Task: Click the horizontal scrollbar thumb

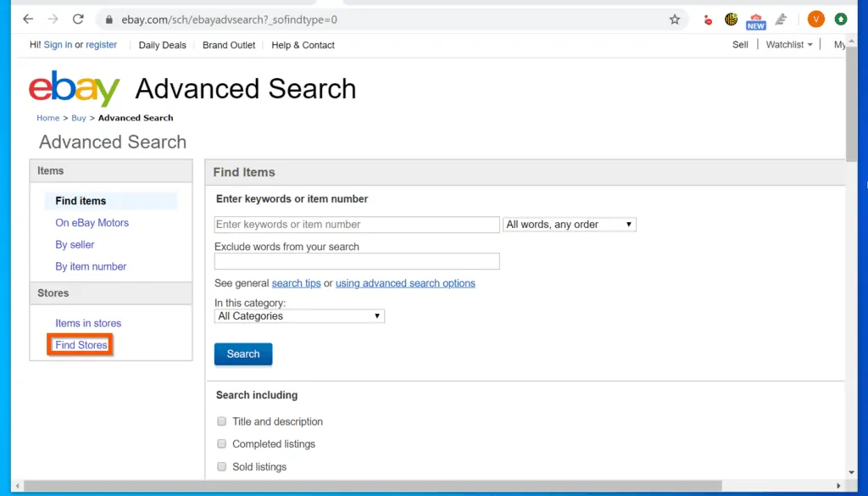Action: point(373,486)
